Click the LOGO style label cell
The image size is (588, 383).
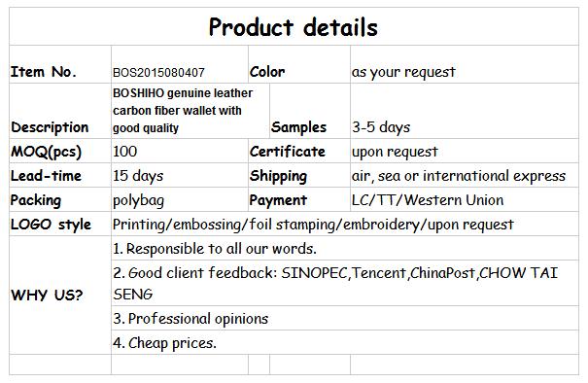tap(60, 224)
